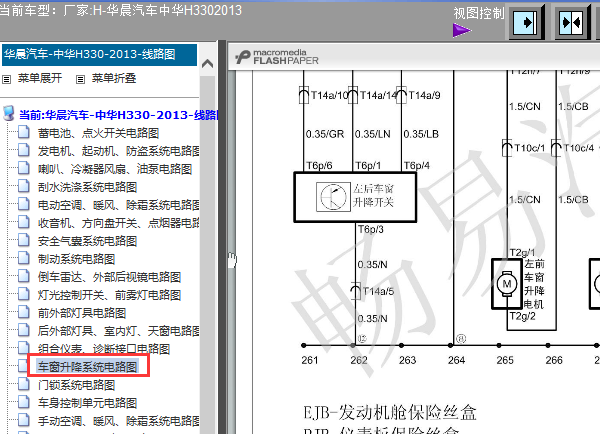This screenshot has width=600, height=434.
Task: Open 倒车雷达、外部后视镜电路图
Action: [109, 277]
